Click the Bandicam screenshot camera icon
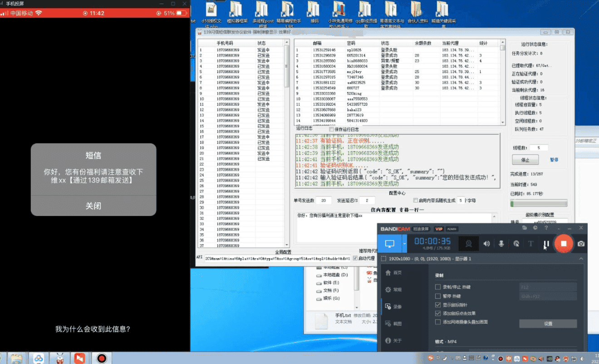 pos(581,244)
